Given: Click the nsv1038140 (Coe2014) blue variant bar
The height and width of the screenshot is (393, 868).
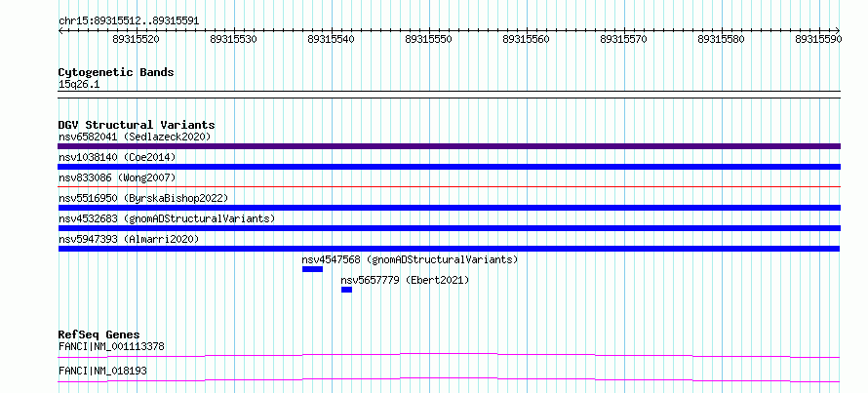Looking at the screenshot, I should coord(449,167).
